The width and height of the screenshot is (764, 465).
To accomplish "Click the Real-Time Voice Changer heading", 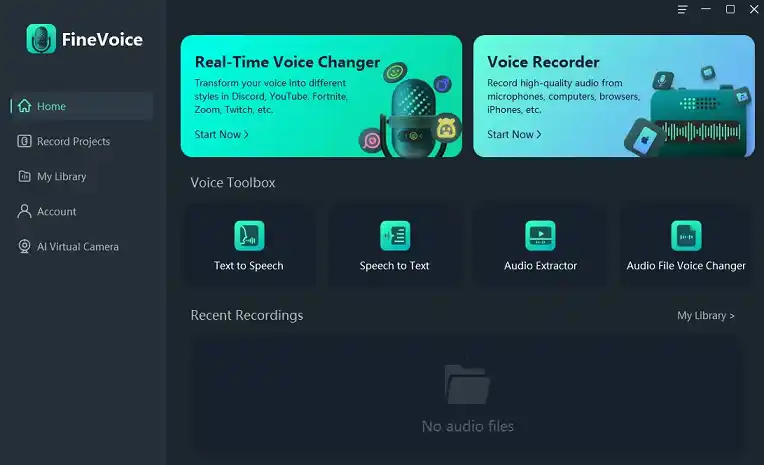I will pyautogui.click(x=287, y=62).
